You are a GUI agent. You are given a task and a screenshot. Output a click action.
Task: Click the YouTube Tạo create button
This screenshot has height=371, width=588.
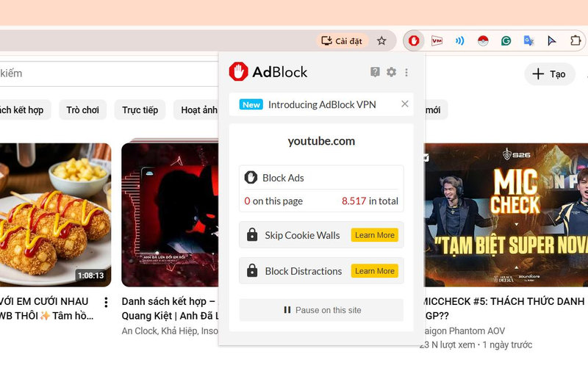coord(549,73)
